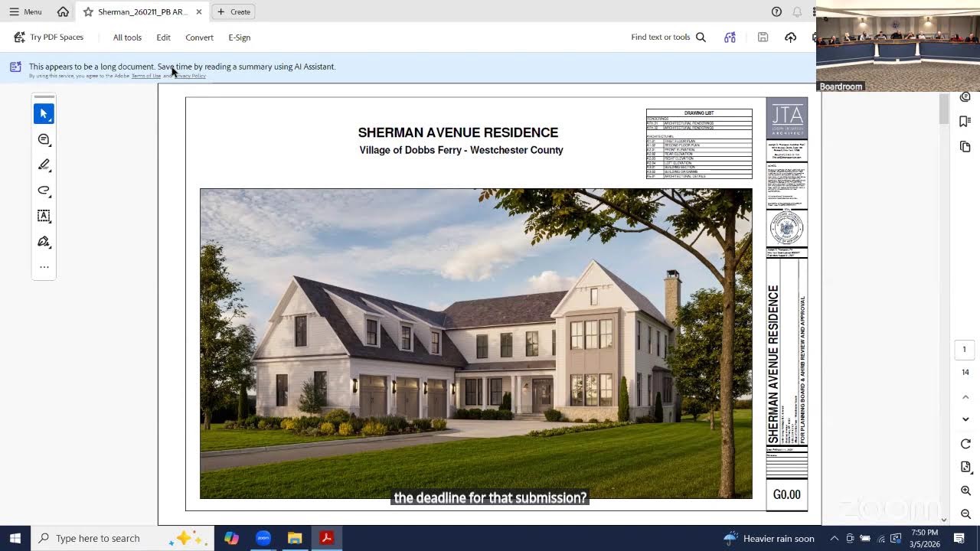Choose the Add comment tool
This screenshot has width=980, height=551.
coord(44,139)
